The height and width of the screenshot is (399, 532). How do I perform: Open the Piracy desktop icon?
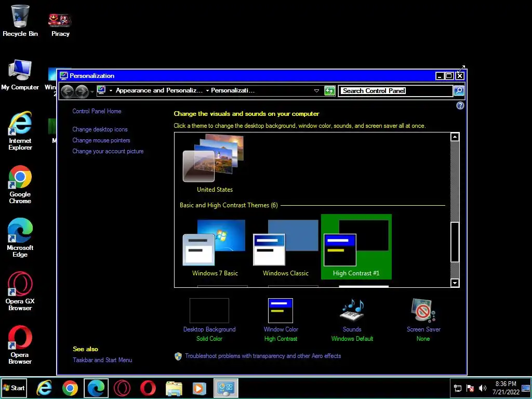[60, 24]
